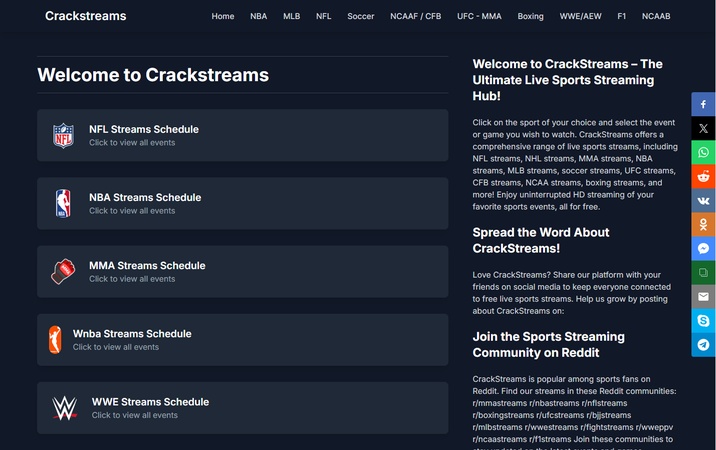Click the NFL shield logo icon
716x450 pixels.
coord(63,136)
